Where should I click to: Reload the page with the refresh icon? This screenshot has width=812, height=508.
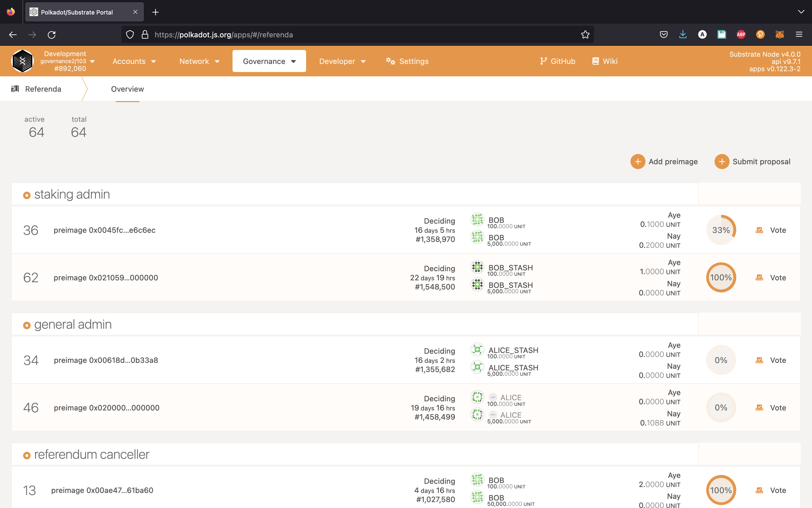pos(51,35)
